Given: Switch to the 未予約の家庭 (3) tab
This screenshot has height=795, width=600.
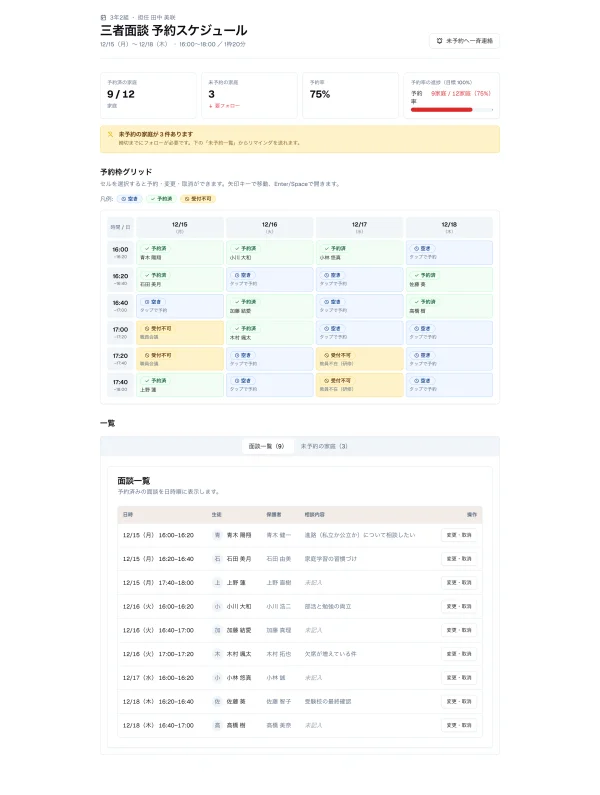Looking at the screenshot, I should [324, 446].
